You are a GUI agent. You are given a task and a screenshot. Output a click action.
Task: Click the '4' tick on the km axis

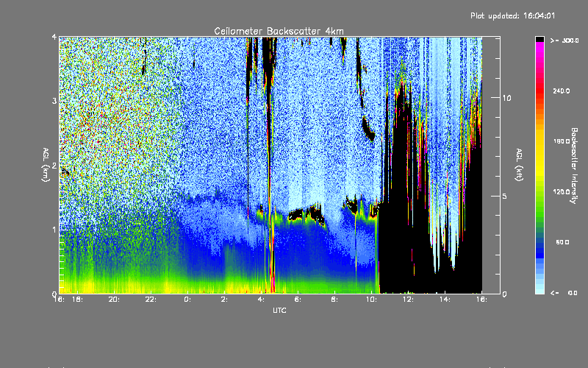pos(54,38)
